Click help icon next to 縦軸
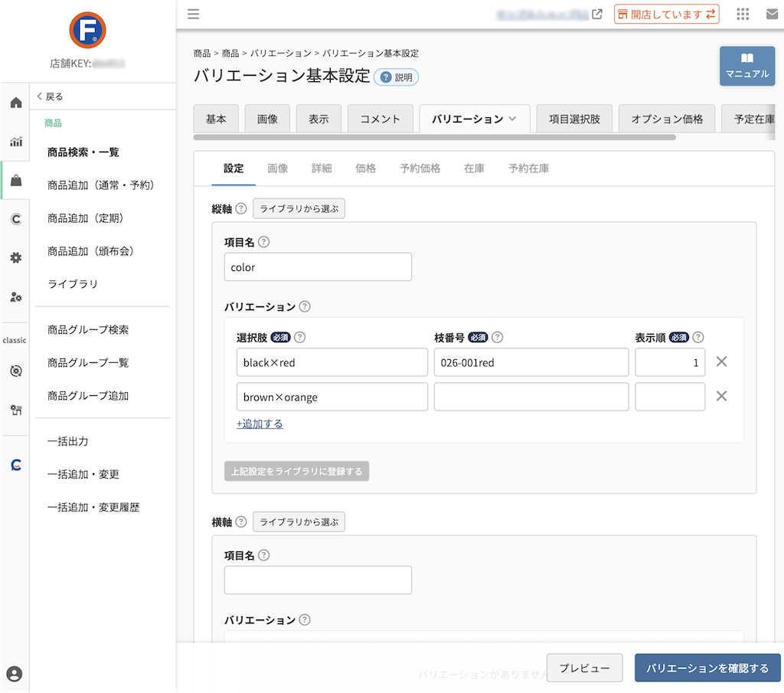 [241, 208]
